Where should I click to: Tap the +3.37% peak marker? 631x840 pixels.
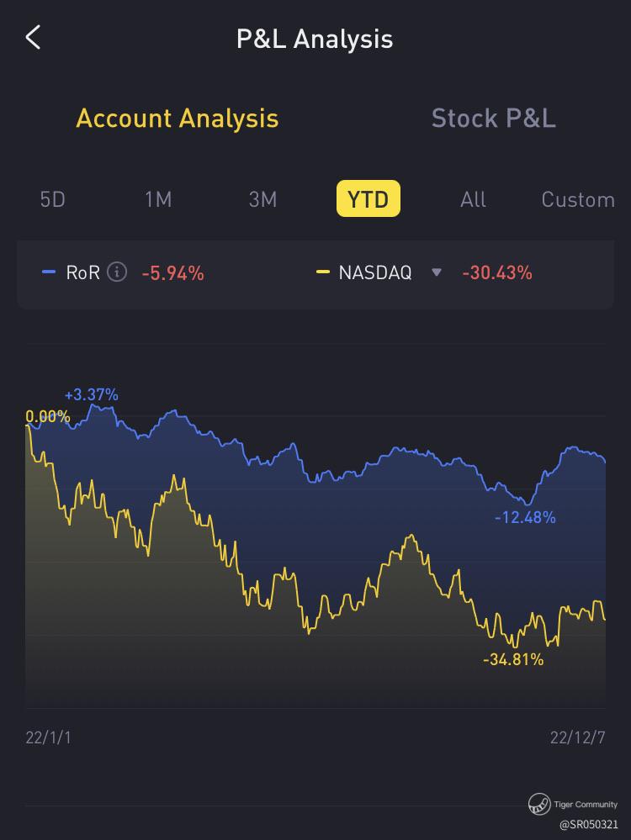coord(91,394)
